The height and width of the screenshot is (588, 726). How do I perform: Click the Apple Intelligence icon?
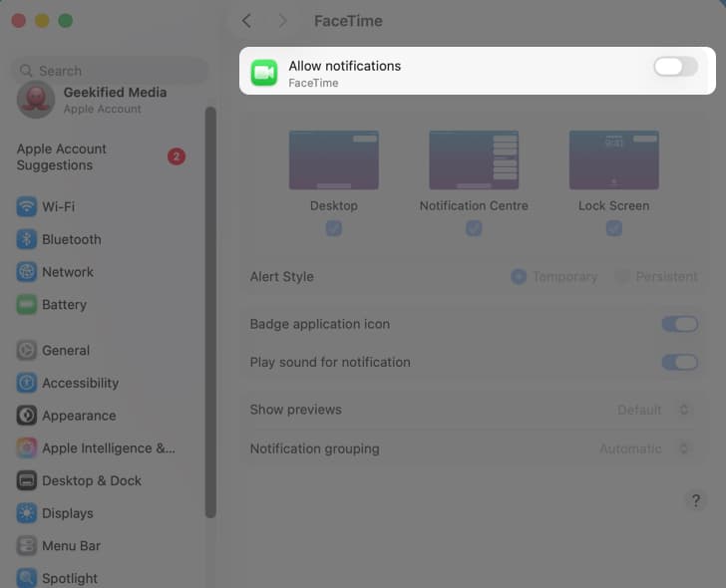point(26,447)
